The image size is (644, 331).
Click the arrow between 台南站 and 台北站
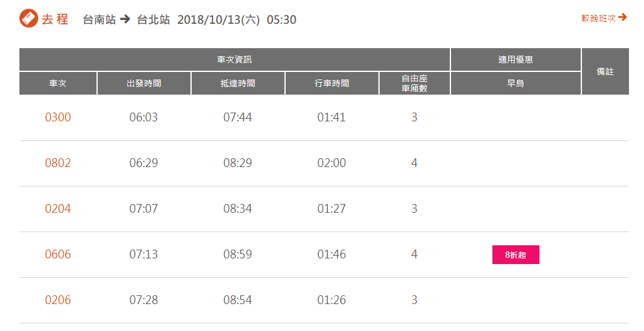click(125, 19)
